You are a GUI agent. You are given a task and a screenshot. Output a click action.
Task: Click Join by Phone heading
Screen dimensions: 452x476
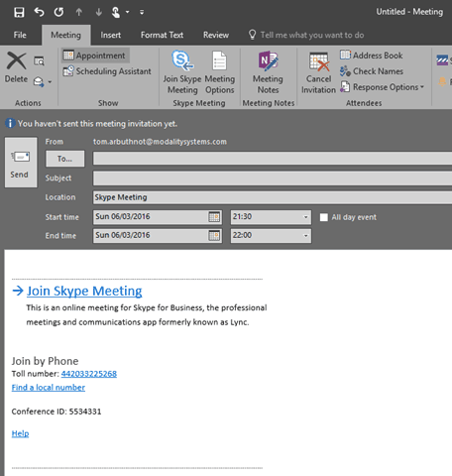(45, 361)
